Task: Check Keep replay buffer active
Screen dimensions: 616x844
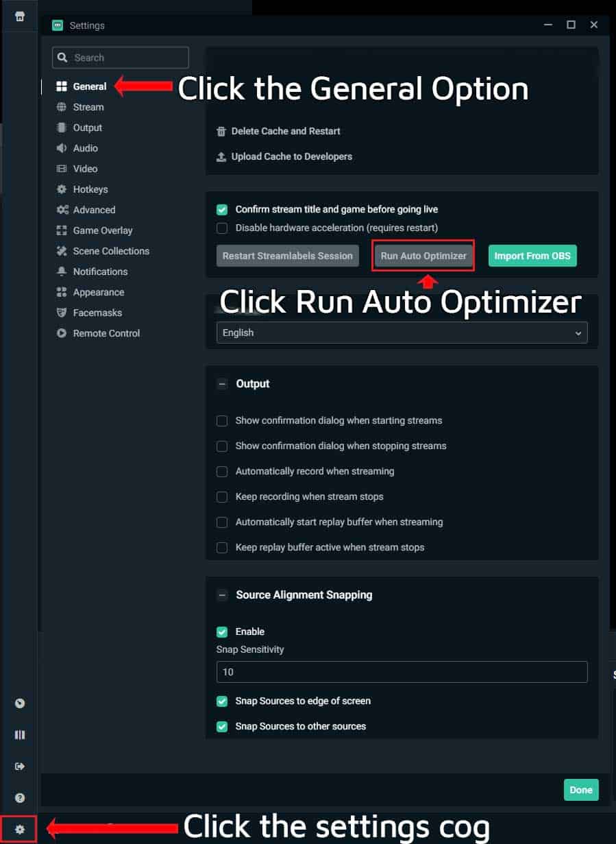Action: click(222, 548)
